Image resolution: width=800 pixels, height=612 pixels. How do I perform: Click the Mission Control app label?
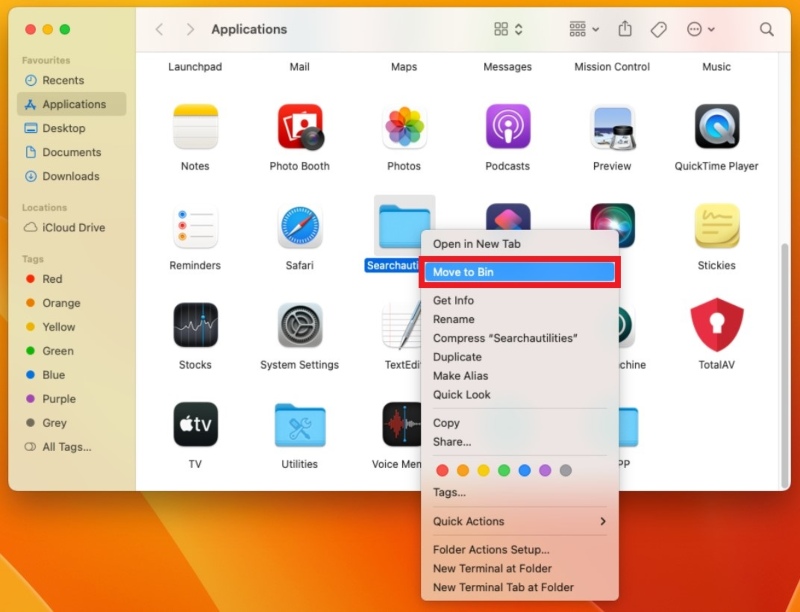pyautogui.click(x=612, y=67)
